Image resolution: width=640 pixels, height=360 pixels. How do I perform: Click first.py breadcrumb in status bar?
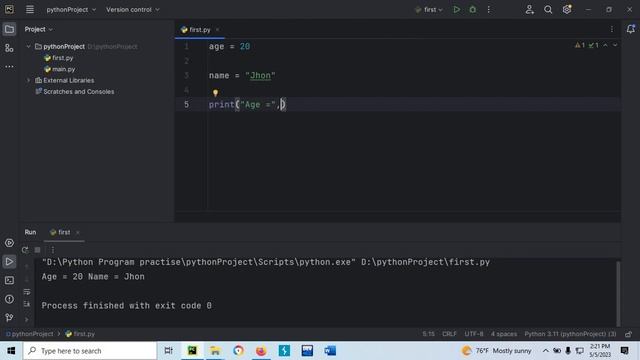tap(80, 334)
